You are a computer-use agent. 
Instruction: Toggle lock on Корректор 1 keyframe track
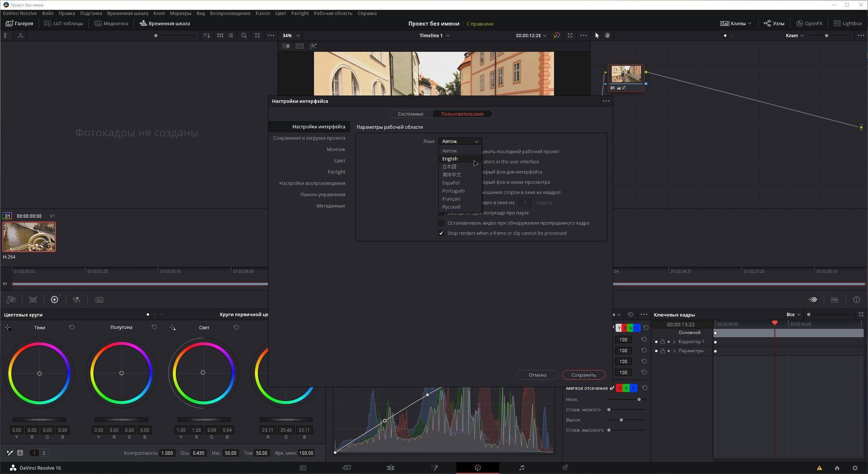coord(662,342)
